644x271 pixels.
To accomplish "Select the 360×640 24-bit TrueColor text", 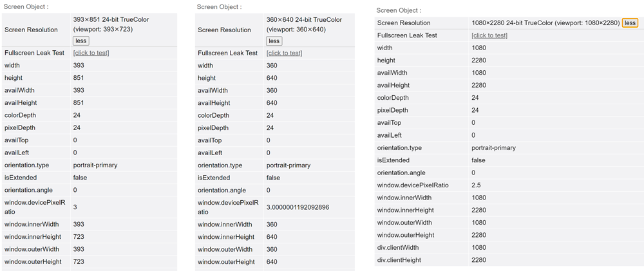I will (x=305, y=19).
